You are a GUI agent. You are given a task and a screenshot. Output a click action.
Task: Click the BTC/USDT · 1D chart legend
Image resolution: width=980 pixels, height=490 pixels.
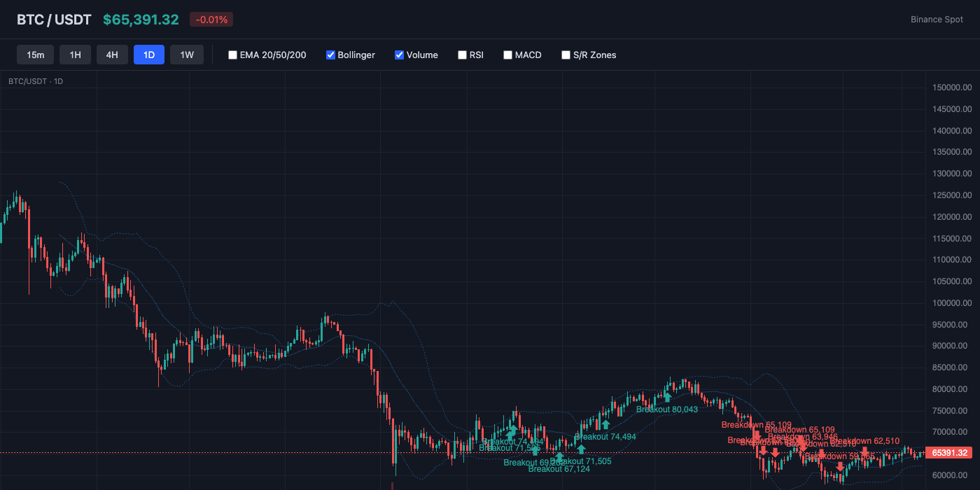click(36, 81)
